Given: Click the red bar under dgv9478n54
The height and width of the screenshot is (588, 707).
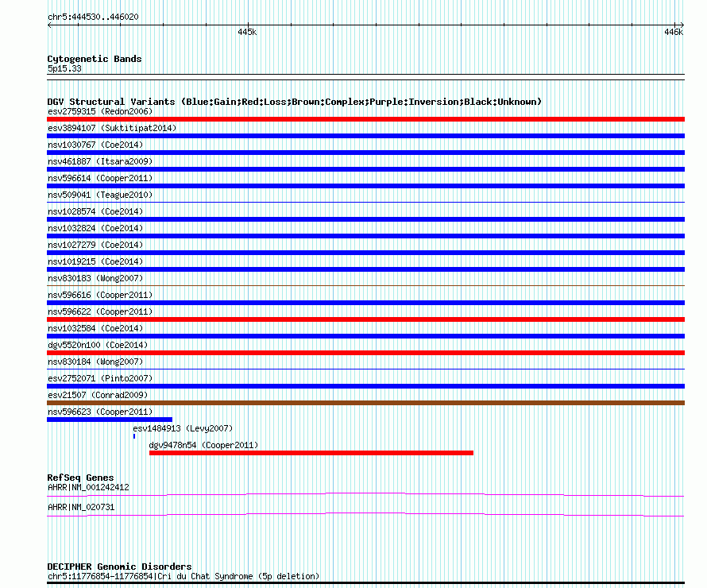Looking at the screenshot, I should tap(311, 453).
